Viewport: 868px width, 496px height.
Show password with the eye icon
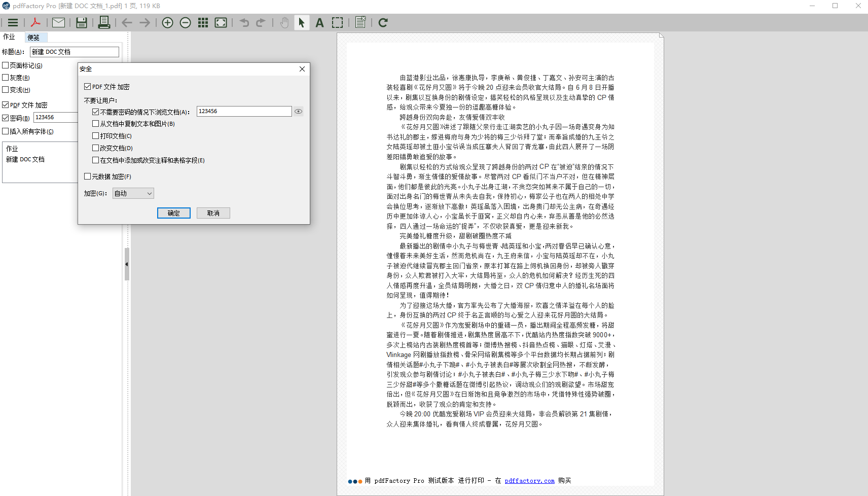(299, 112)
